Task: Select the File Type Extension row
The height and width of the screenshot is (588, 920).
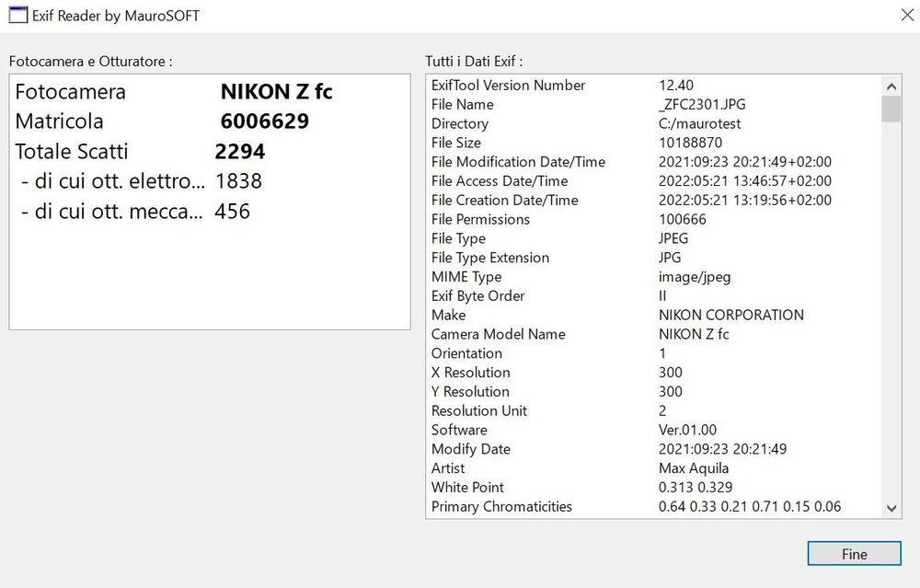Action: [x=653, y=258]
